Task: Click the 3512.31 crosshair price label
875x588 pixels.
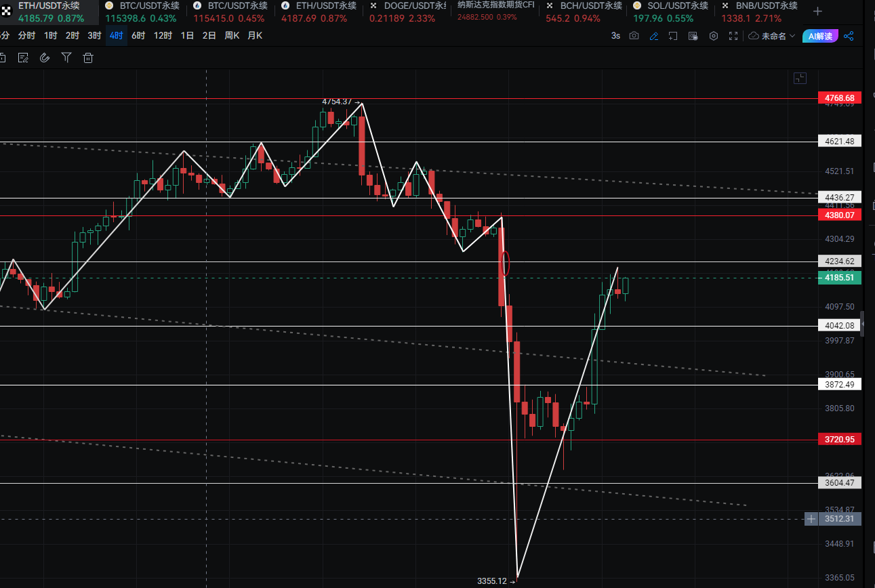Action: (x=840, y=519)
